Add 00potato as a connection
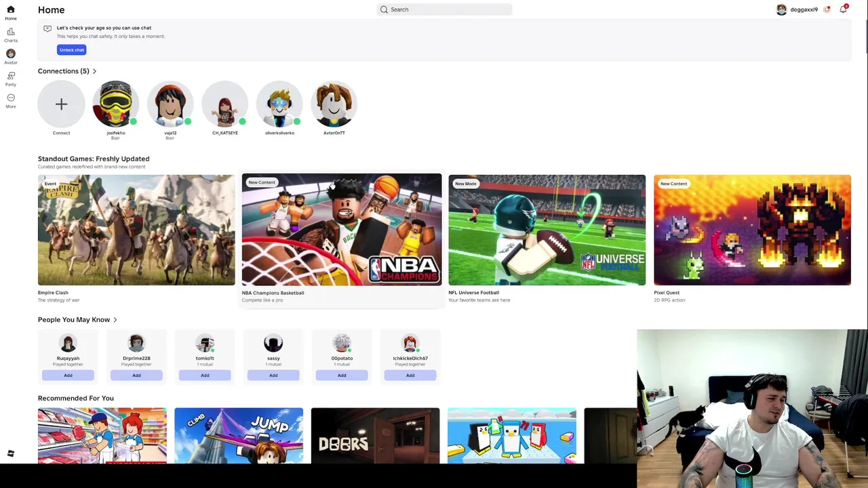The image size is (868, 488). [x=342, y=375]
